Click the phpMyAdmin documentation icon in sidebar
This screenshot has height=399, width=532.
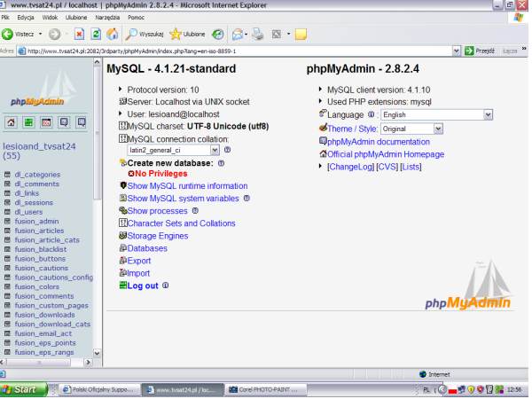pyautogui.click(x=64, y=122)
